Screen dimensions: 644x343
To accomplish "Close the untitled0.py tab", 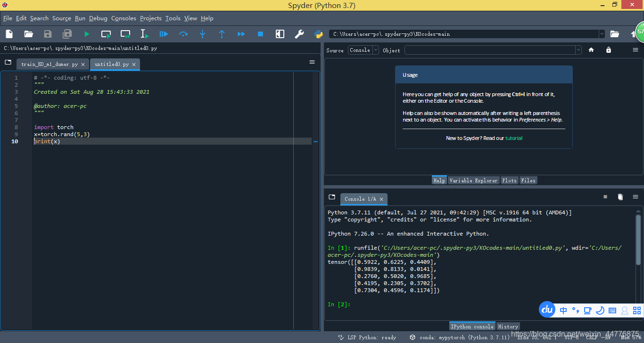I will [x=134, y=65].
